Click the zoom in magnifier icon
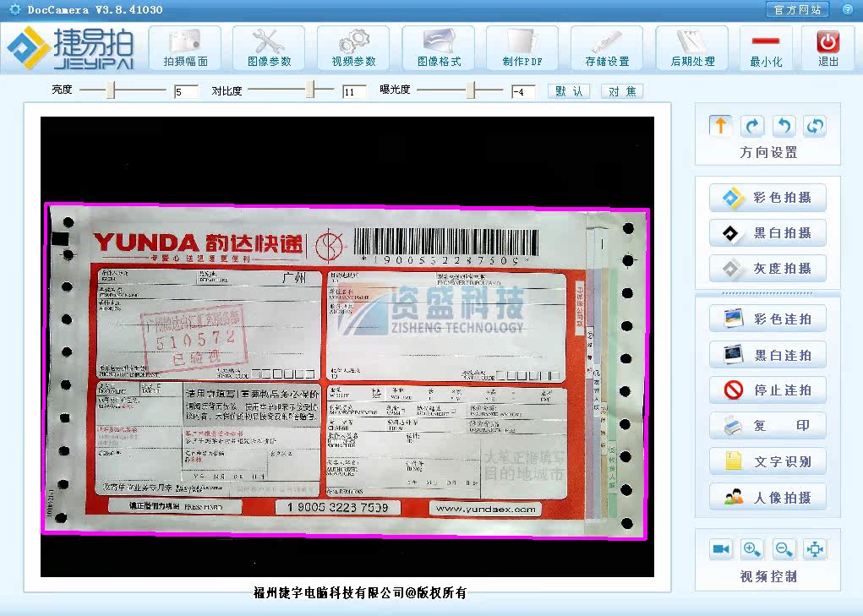This screenshot has height=616, width=863. click(751, 549)
